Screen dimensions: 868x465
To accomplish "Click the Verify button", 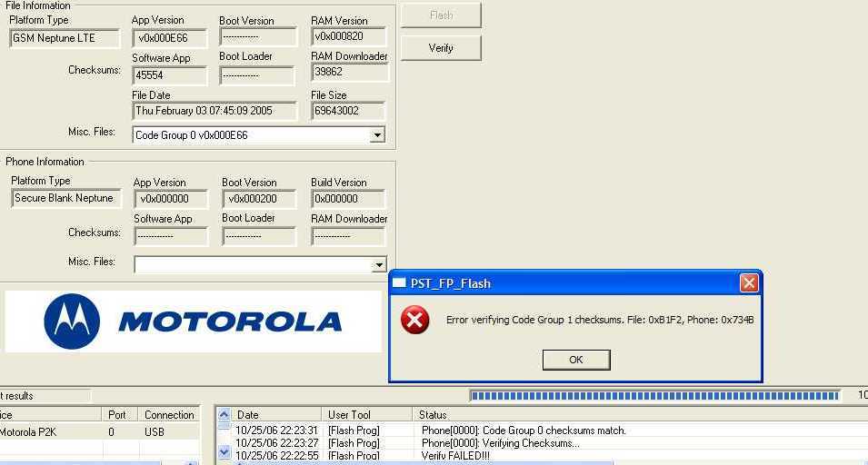I will pos(441,48).
